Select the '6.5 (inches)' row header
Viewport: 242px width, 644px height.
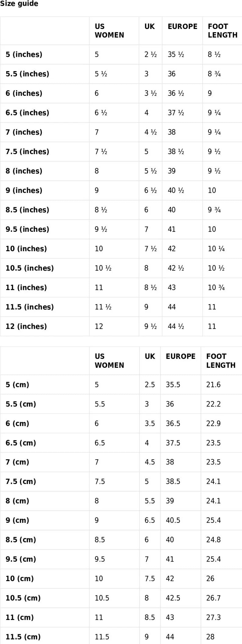click(x=27, y=113)
